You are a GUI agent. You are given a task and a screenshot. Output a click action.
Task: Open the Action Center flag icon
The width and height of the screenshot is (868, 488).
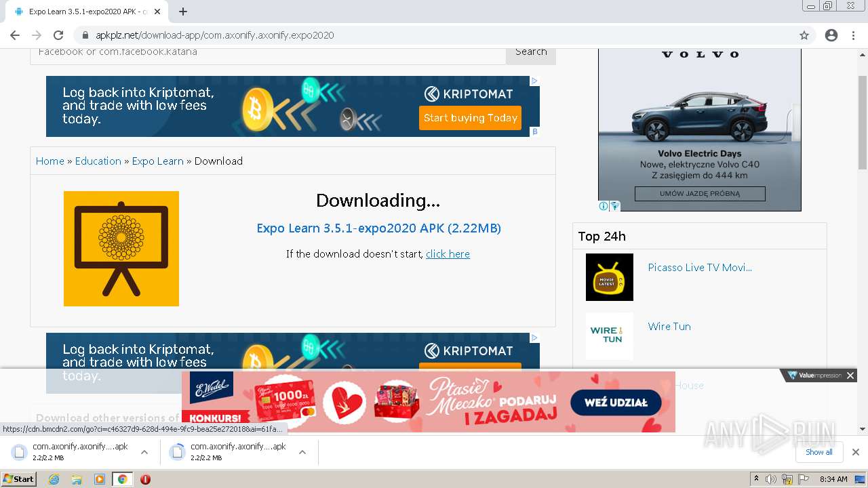[x=803, y=479]
